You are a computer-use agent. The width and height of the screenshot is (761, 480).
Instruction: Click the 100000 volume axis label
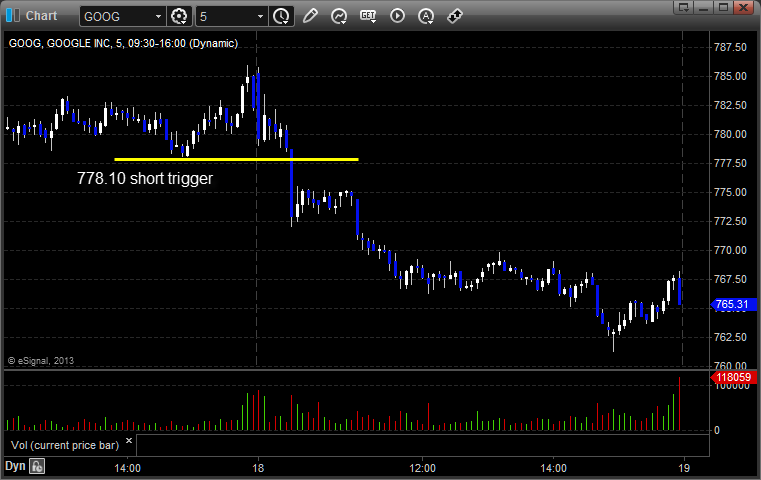coord(732,386)
